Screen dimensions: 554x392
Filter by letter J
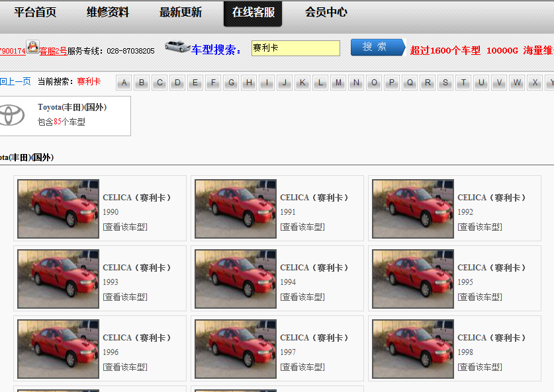click(x=285, y=83)
